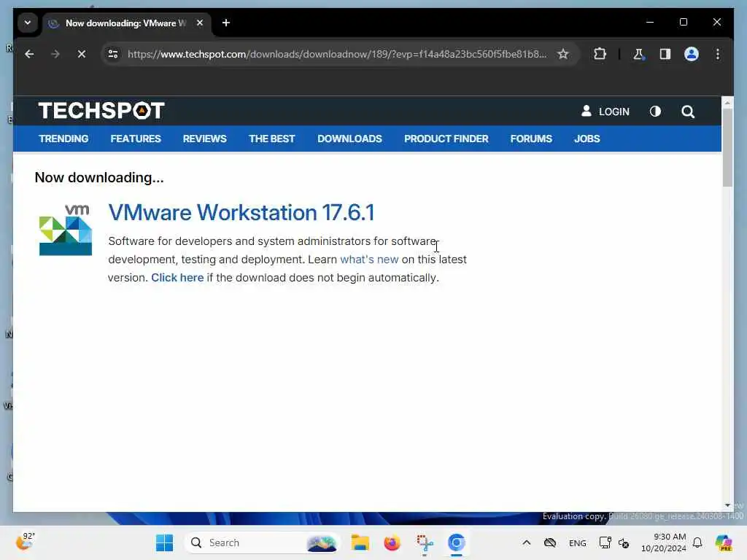Click the scrollbar down arrow
This screenshot has height=560, width=747.
727,505
